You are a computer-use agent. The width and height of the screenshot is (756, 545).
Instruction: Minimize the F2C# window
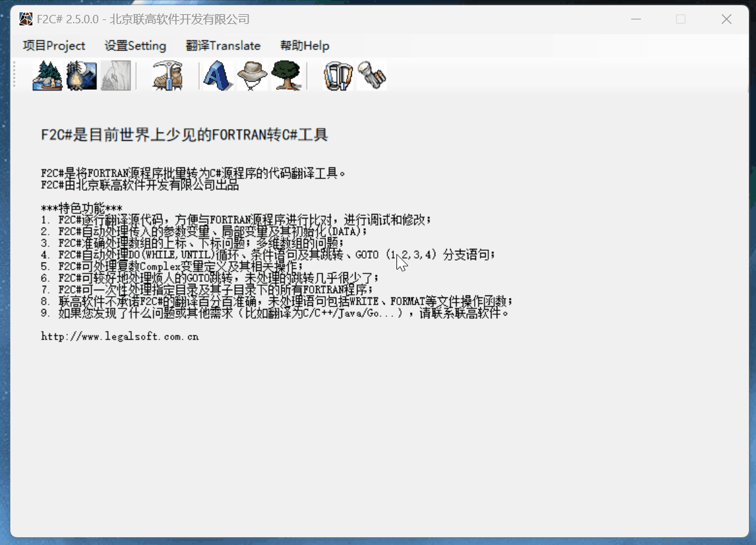tap(636, 19)
